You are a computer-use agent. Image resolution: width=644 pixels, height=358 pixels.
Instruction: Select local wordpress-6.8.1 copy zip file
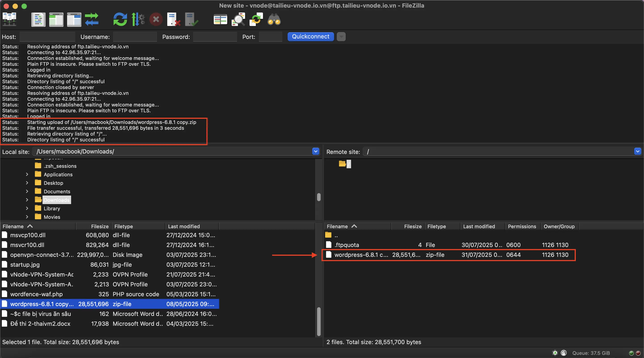tap(110, 304)
